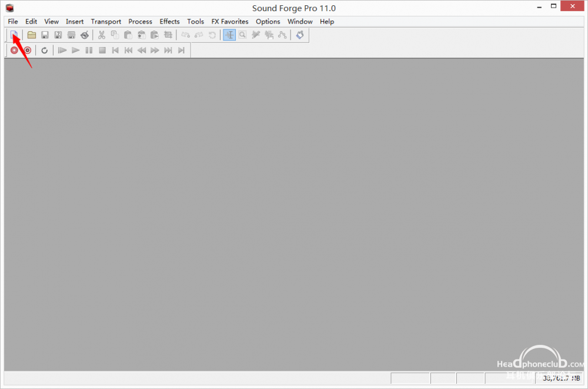
Task: Click the Trim/Crop toolbar icon
Action: click(x=168, y=35)
